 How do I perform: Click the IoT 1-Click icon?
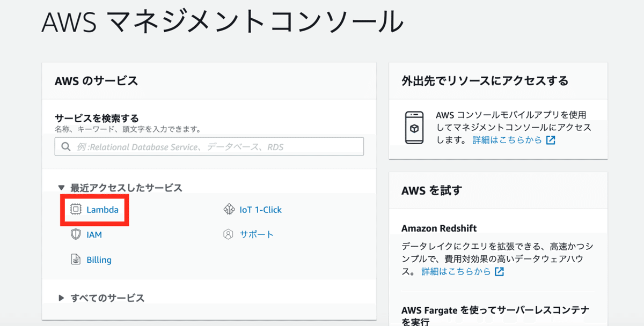coord(229,209)
